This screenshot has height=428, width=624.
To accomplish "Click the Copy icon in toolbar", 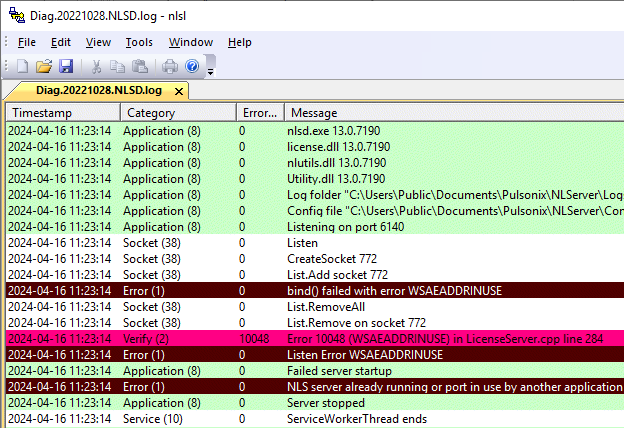I will point(119,66).
